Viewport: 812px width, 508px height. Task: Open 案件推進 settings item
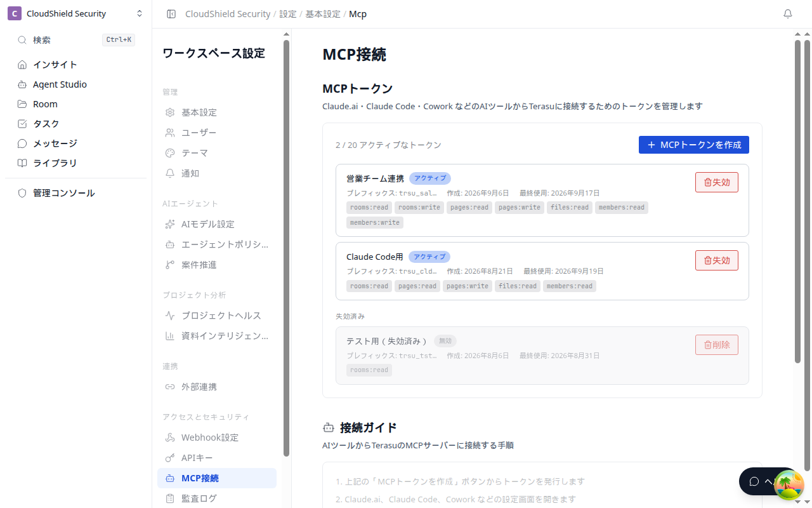point(217,265)
